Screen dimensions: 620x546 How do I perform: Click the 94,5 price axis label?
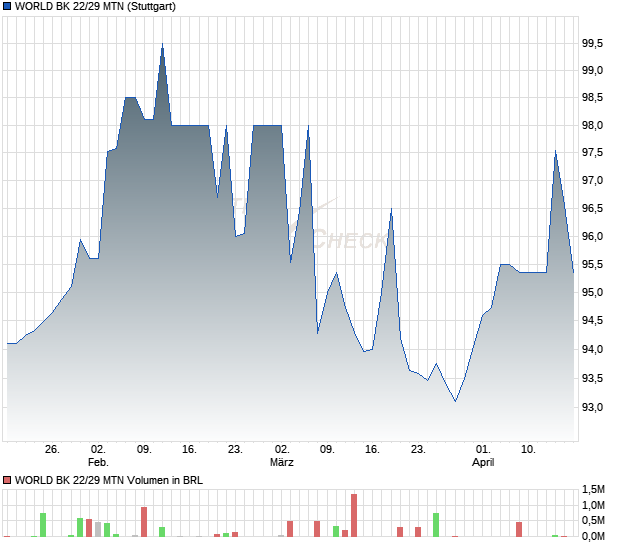click(x=592, y=320)
